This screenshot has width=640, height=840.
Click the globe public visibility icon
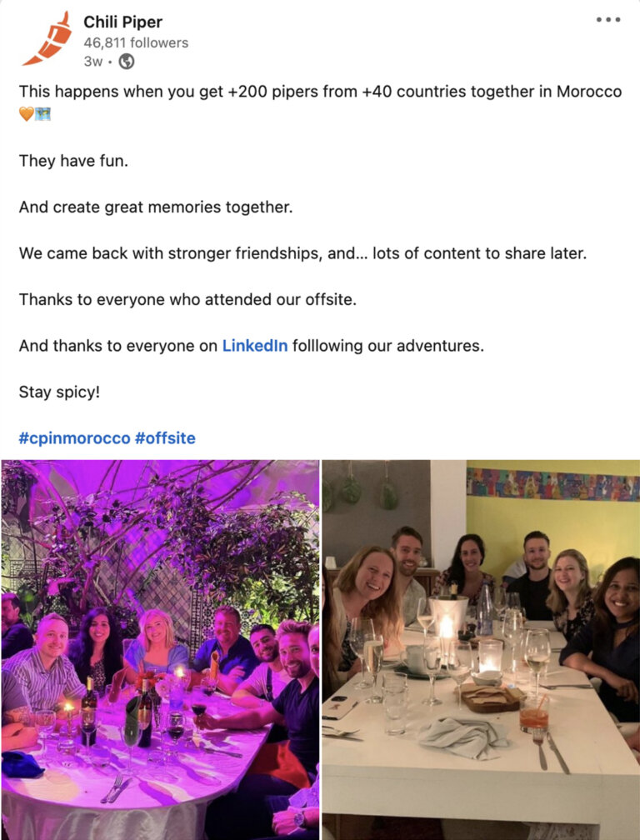pos(127,62)
